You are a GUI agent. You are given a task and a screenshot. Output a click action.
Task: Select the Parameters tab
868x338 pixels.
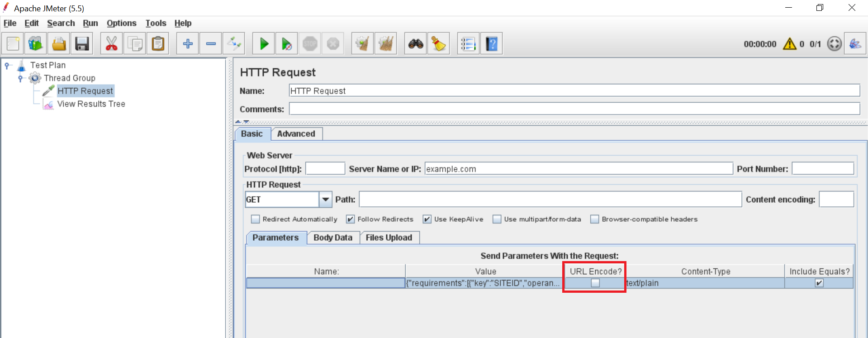276,238
